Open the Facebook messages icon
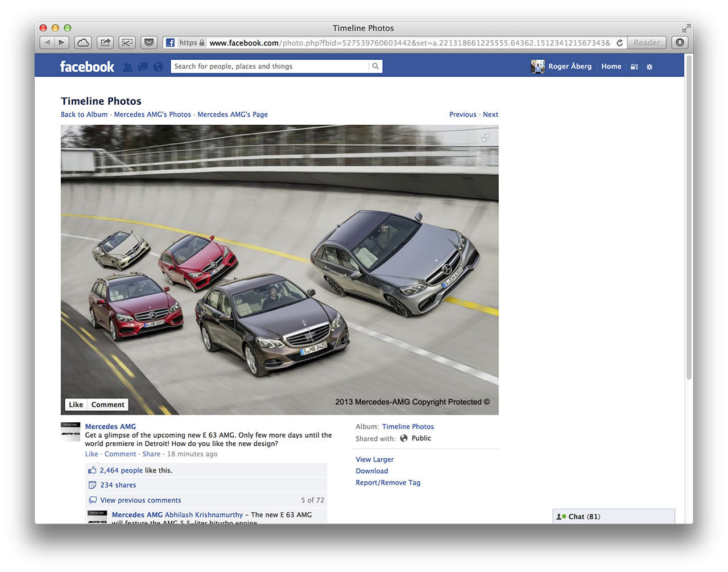Screen dimensions: 728x572 click(143, 67)
